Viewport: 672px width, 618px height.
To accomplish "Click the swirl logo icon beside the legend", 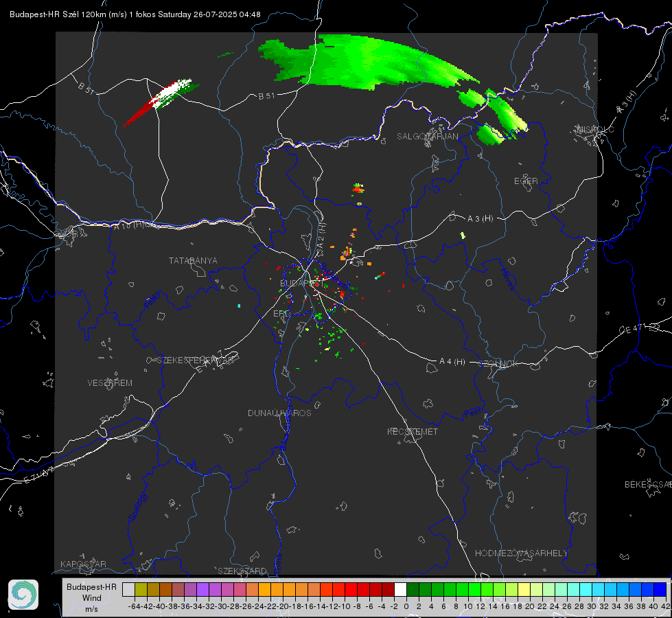I will tap(23, 595).
